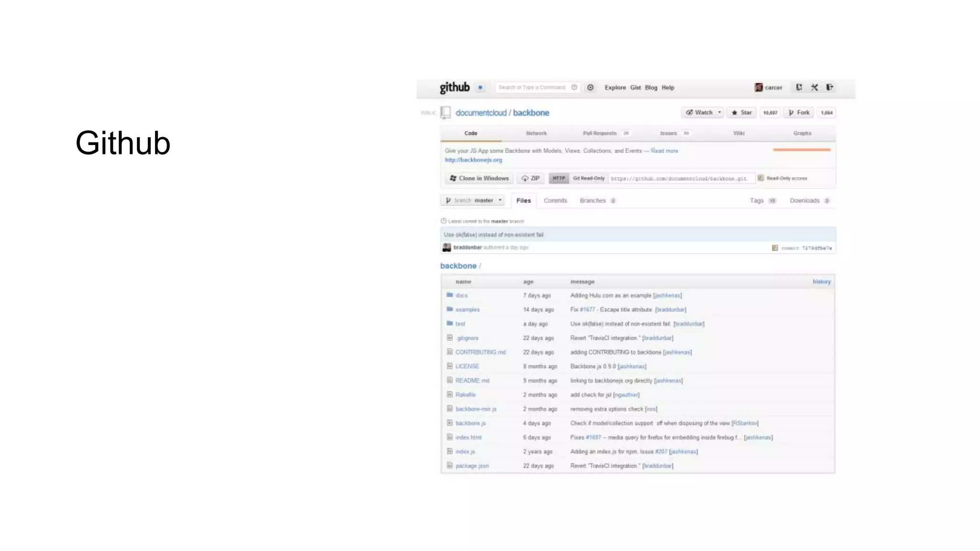Download the repository as ZIP

coord(530,178)
